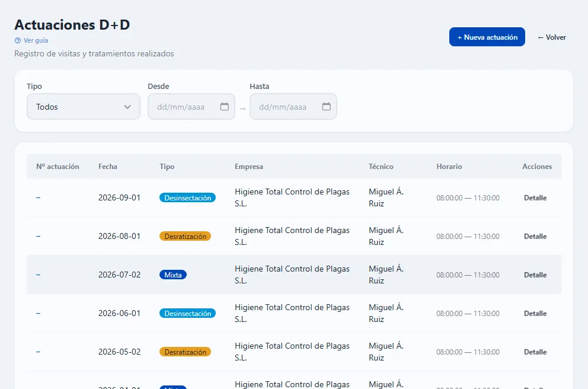Click the Desinsectación badge in 2026-06-01 row
Image resolution: width=588 pixels, height=389 pixels.
[187, 314]
